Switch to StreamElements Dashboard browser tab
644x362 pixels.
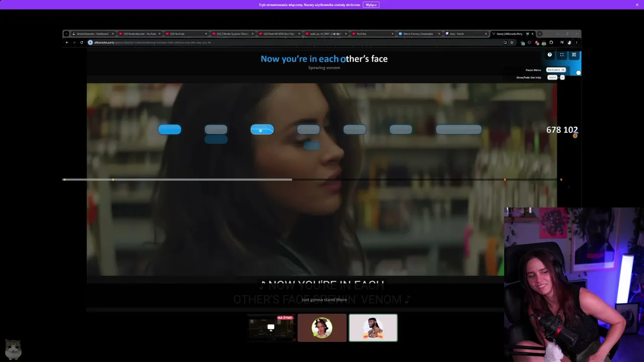click(93, 34)
